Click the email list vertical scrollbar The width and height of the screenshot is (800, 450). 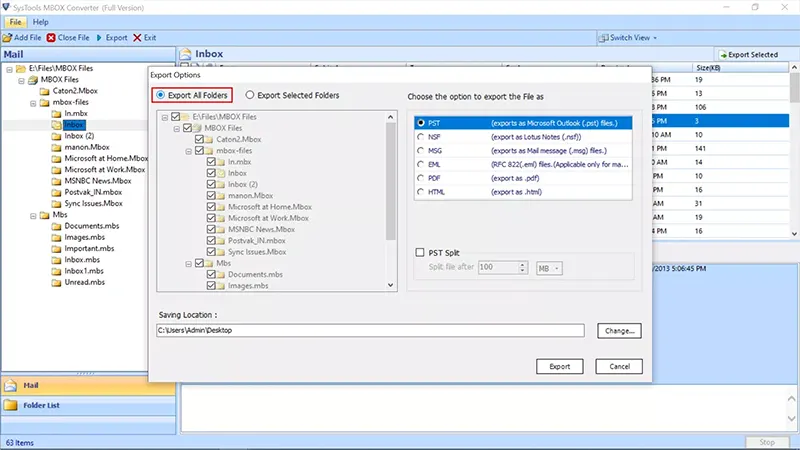794,151
